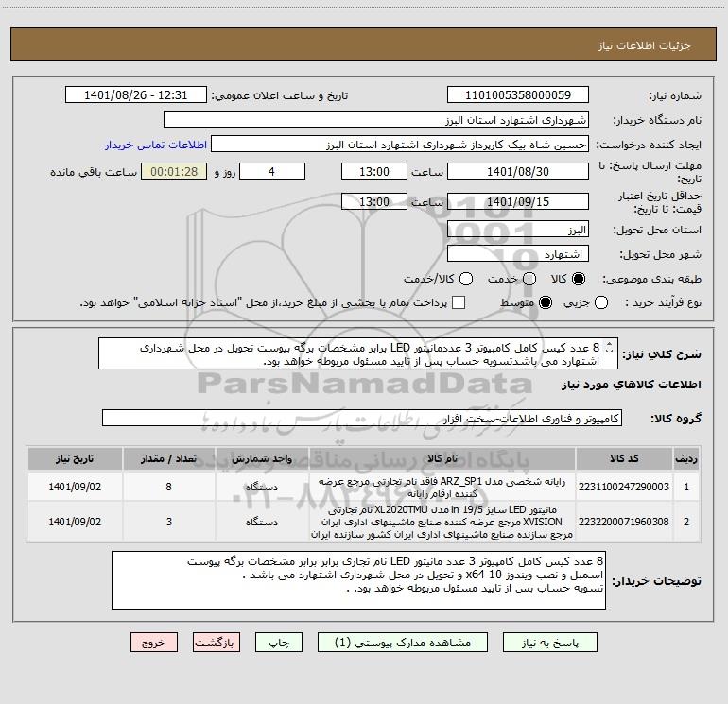Click the نام دستگاه خریدار field
This screenshot has width=728, height=704.
pyautogui.click(x=376, y=120)
